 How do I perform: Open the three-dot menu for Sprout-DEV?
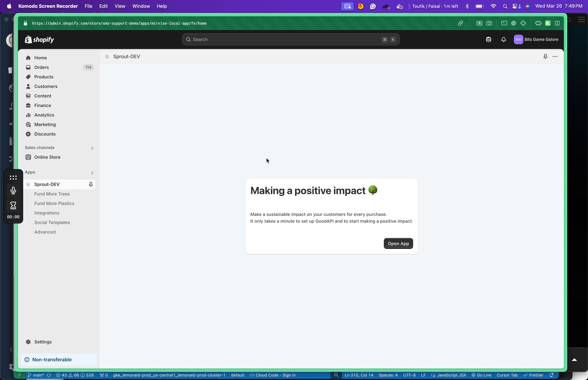(x=555, y=56)
